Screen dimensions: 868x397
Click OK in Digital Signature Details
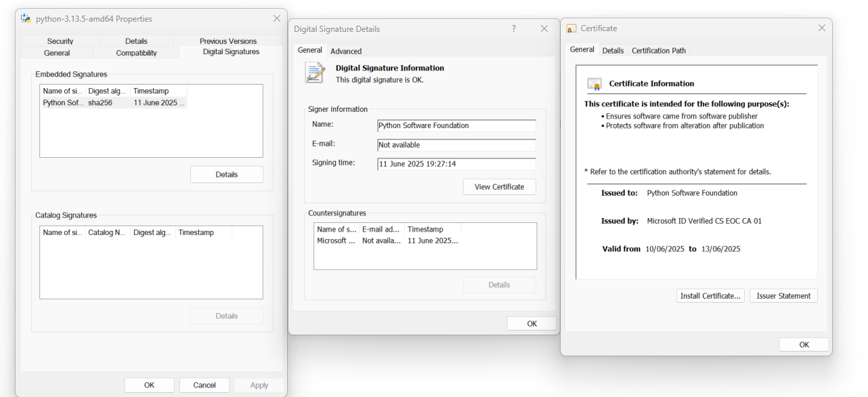coord(532,324)
